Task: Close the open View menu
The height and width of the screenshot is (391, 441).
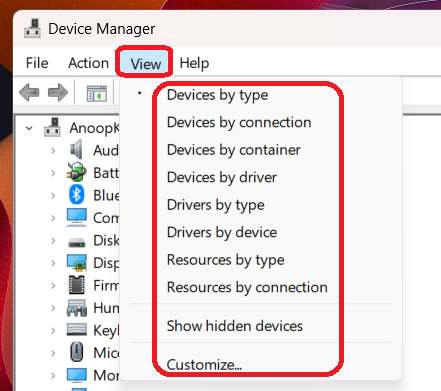Action: [x=146, y=64]
